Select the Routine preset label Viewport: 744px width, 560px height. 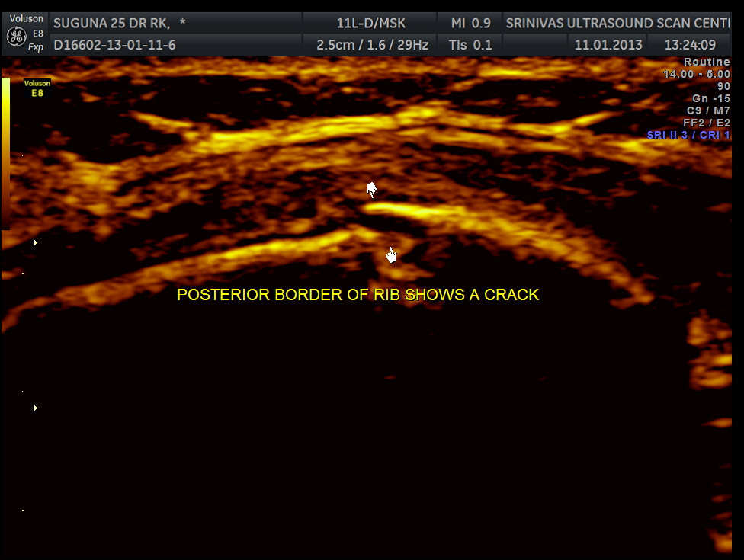coord(706,62)
